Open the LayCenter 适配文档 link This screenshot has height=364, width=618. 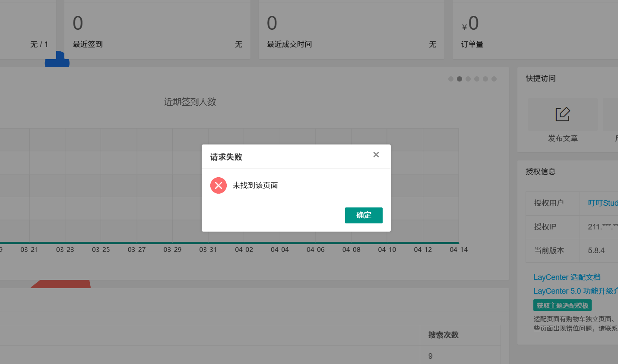click(x=567, y=277)
